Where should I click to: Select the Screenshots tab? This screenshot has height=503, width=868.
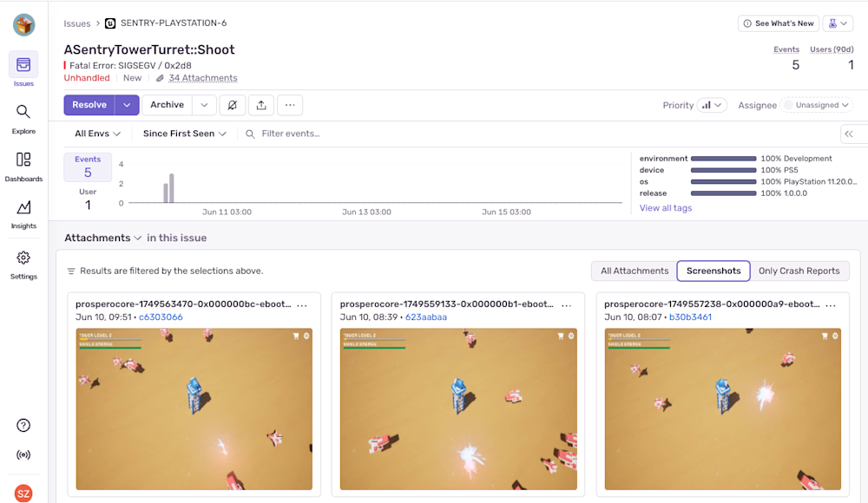coord(713,271)
